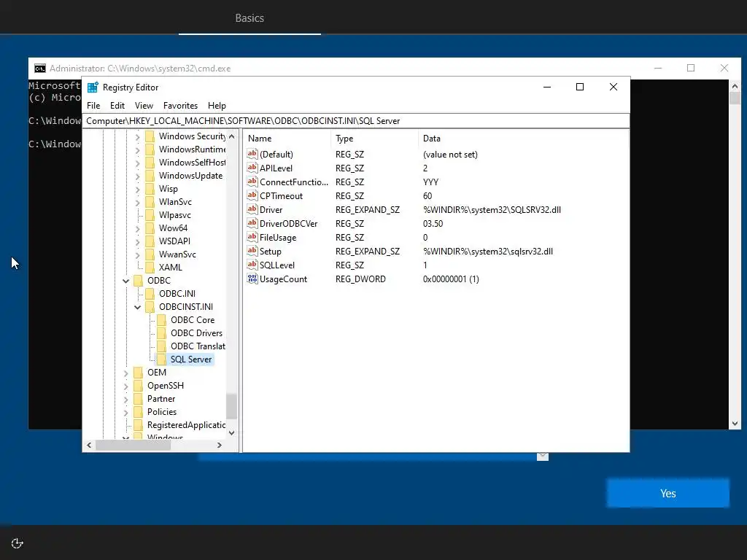Click the OEM folder icon
This screenshot has width=747, height=560.
pos(138,373)
